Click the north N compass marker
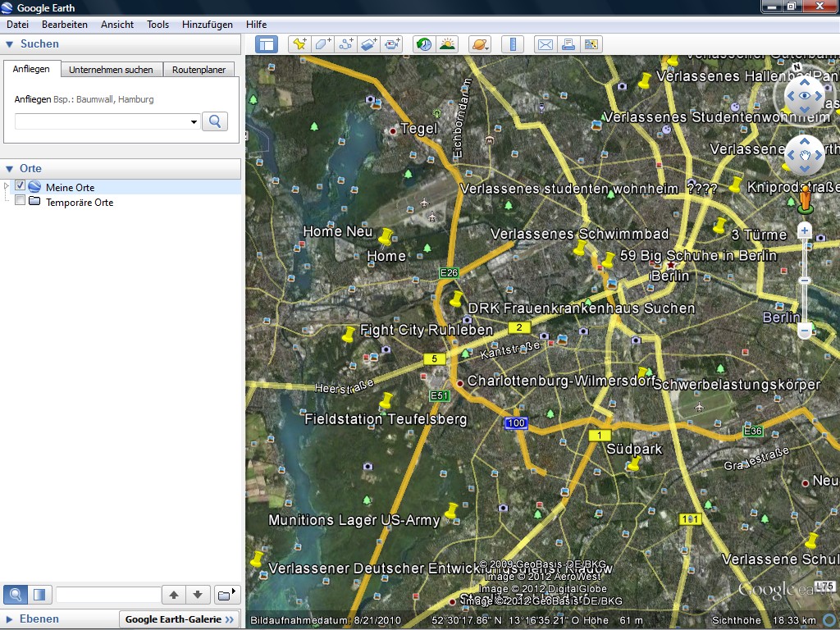This screenshot has height=630, width=840. (x=797, y=67)
